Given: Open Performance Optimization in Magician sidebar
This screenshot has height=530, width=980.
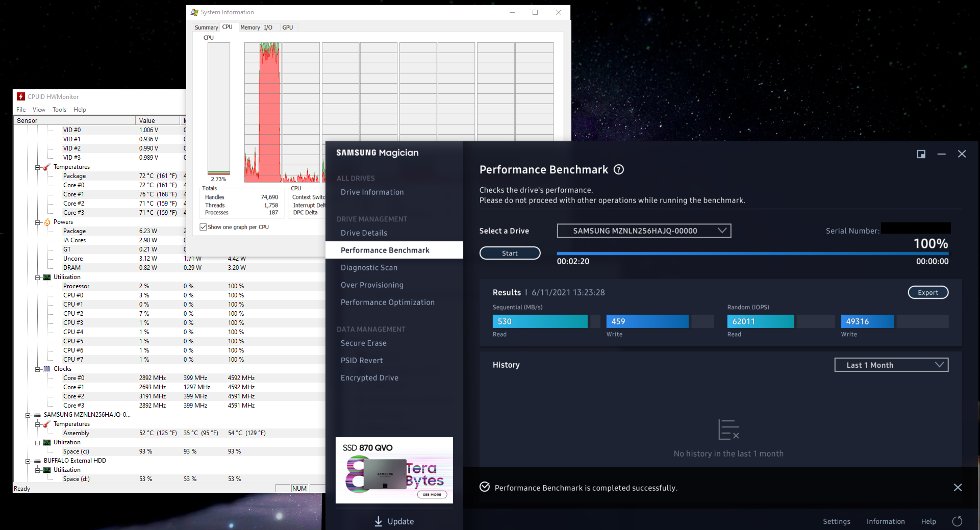Looking at the screenshot, I should click(x=388, y=302).
